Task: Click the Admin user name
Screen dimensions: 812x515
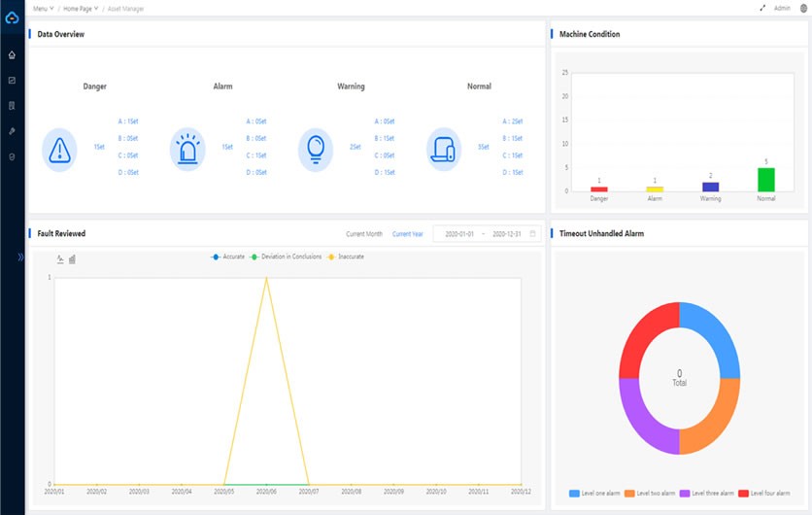Action: [782, 8]
